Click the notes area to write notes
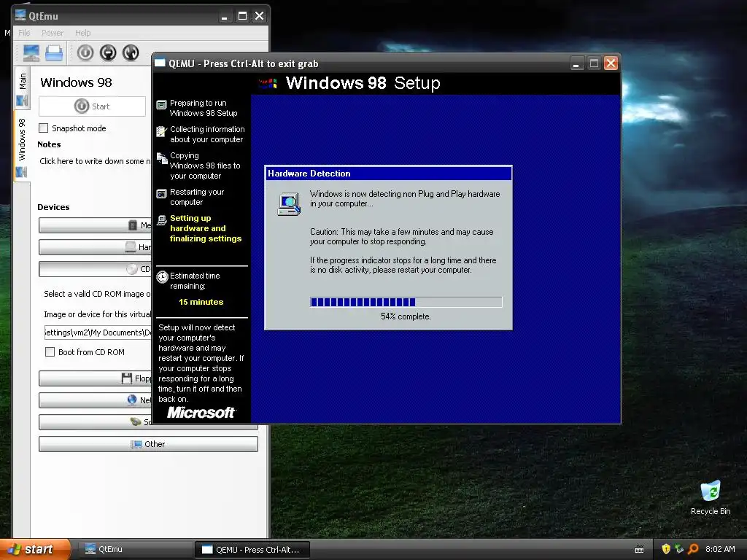 click(95, 161)
